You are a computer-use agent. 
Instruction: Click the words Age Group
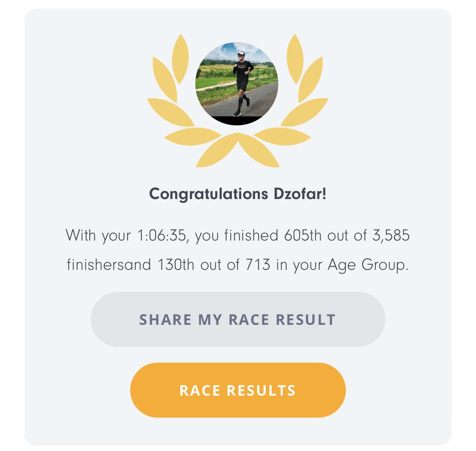tap(368, 265)
